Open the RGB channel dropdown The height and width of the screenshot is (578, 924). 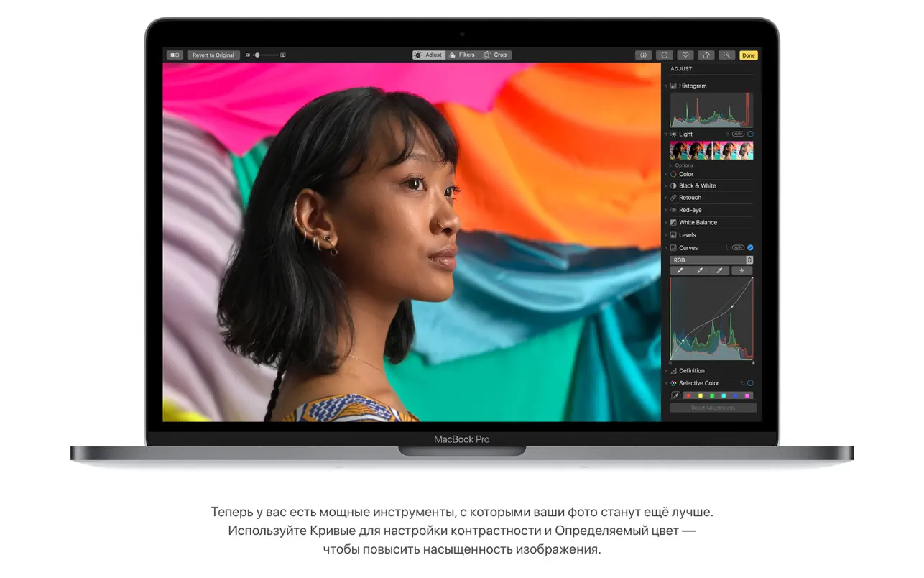[711, 260]
